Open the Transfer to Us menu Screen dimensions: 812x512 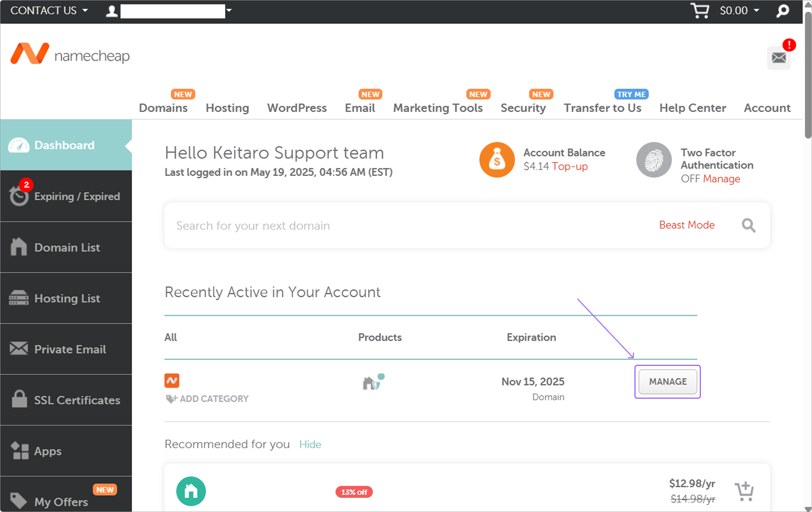pyautogui.click(x=602, y=108)
